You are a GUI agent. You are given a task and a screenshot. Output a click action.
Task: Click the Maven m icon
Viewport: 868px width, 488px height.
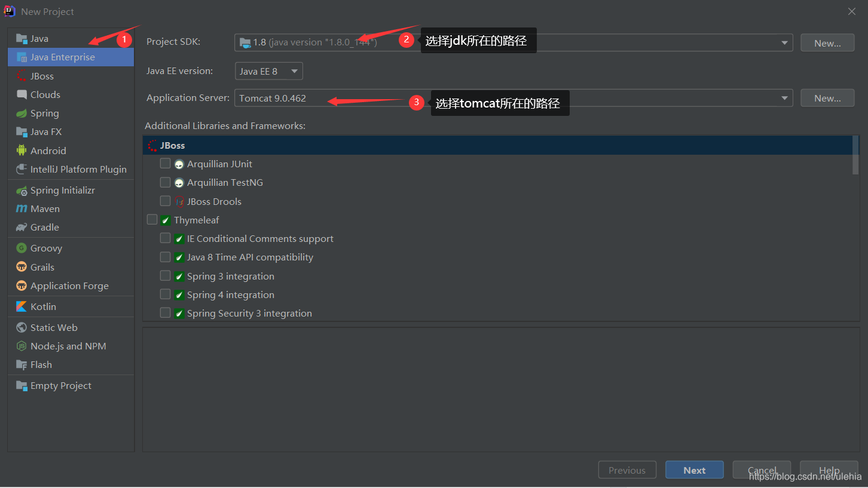(22, 209)
